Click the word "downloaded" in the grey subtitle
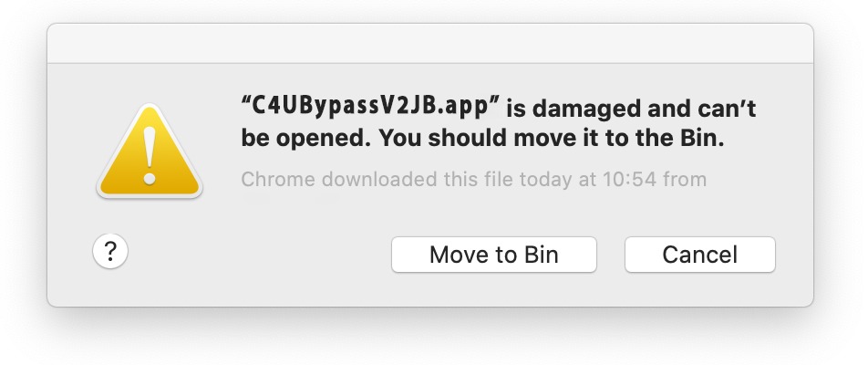 pos(378,180)
